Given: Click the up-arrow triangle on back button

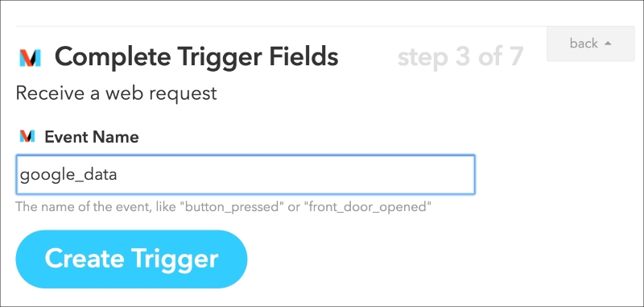Looking at the screenshot, I should pos(609,44).
